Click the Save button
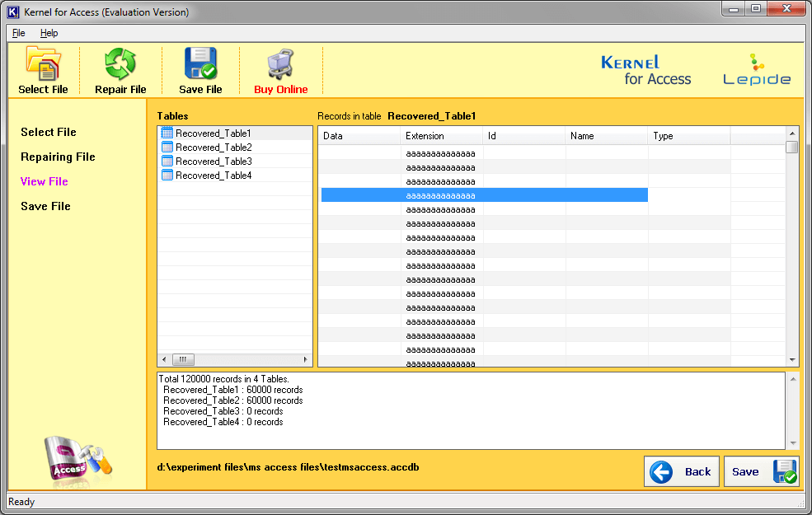Screen dimensions: 812x515 [761, 471]
